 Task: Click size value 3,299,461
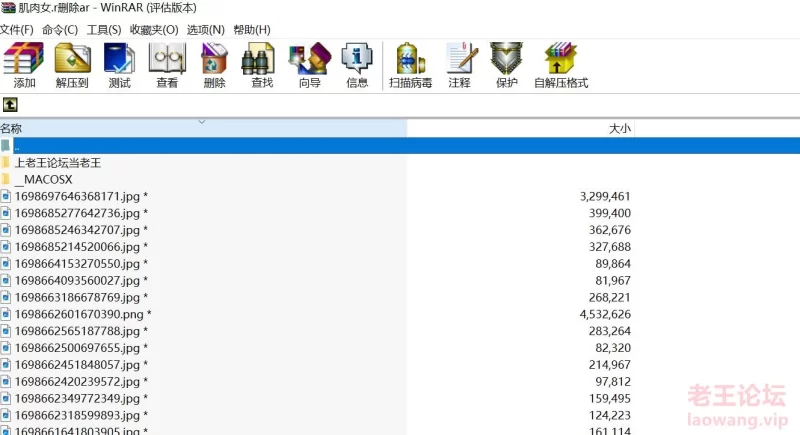coord(605,196)
